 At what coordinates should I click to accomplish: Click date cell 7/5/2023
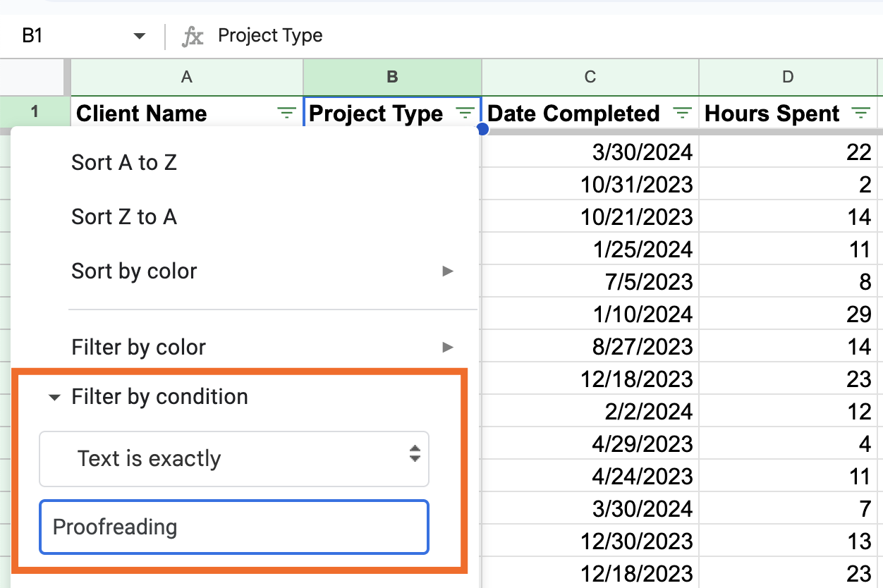pyautogui.click(x=590, y=282)
